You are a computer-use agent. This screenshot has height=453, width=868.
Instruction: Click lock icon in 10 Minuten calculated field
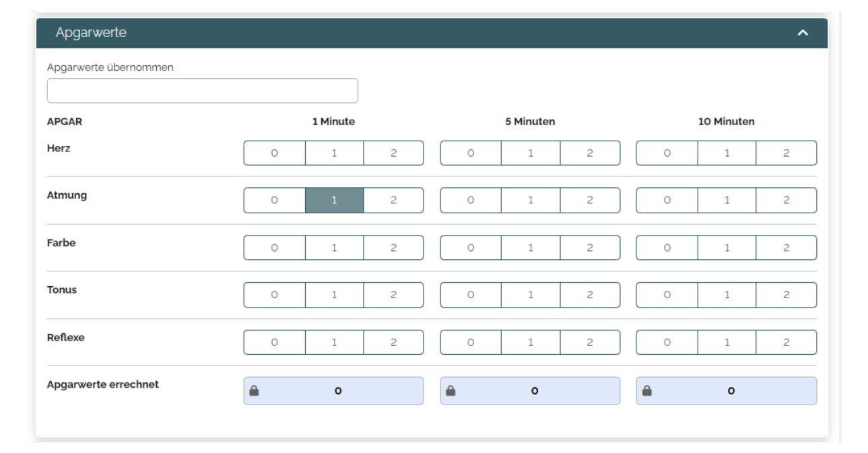tap(646, 390)
